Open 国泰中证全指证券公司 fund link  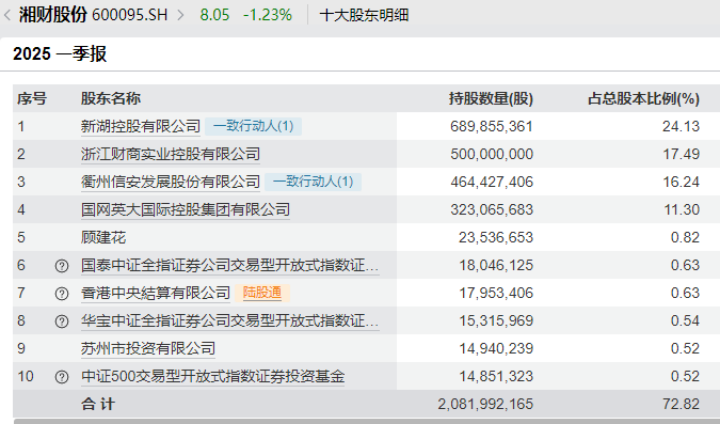230,265
